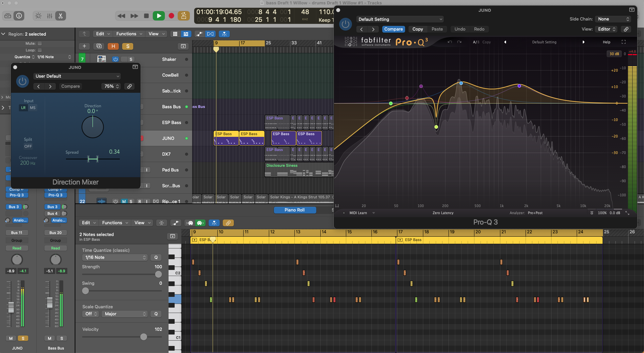This screenshot has width=644, height=353.
Task: Toggle Split OFF in Direction Mixer
Action: 28,146
